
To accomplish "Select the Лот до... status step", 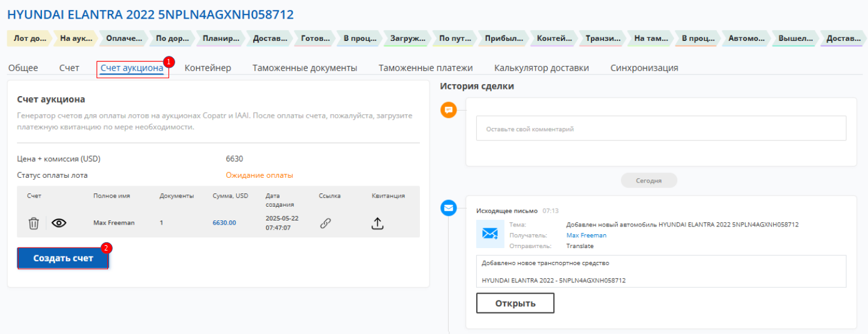I will (x=30, y=38).
